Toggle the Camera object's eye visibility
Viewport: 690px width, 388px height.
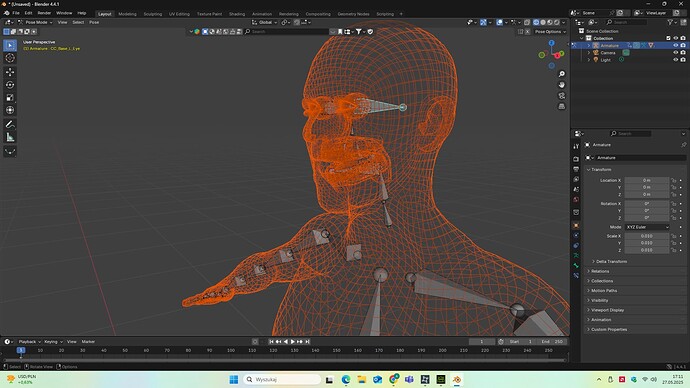pos(675,52)
